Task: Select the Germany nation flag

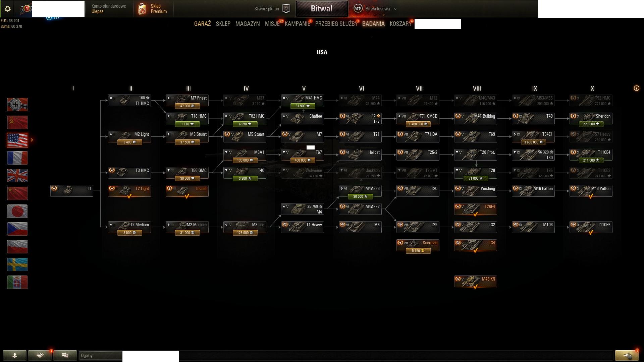Action: pos(17,105)
